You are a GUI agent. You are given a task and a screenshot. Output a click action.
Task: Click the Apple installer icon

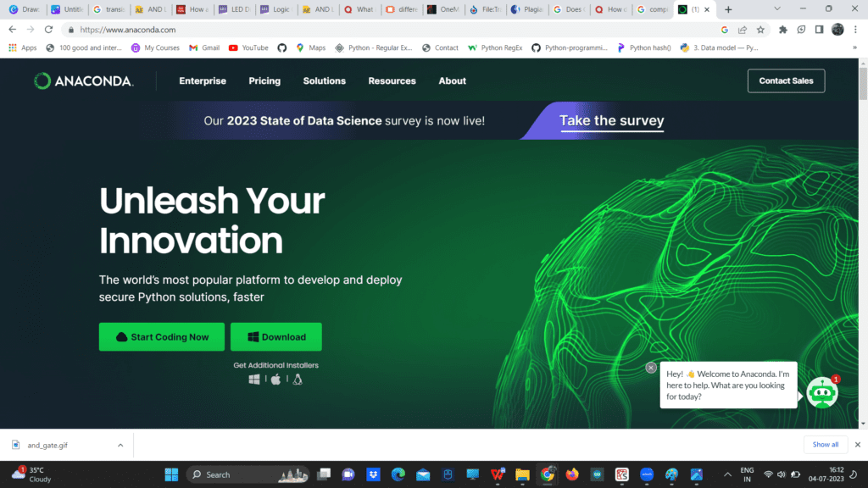pos(275,379)
